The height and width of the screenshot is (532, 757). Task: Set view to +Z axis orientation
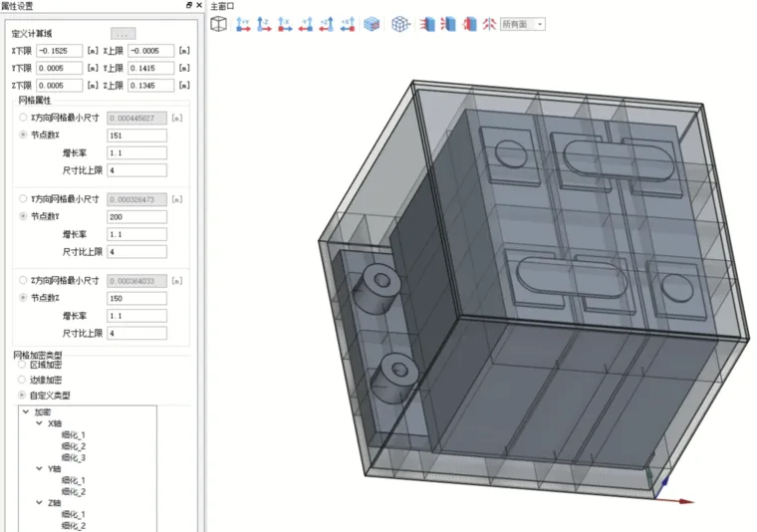click(327, 24)
